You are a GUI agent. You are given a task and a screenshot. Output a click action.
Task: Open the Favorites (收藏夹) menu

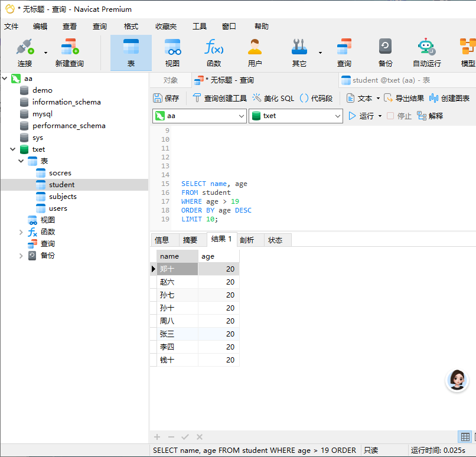coord(166,27)
